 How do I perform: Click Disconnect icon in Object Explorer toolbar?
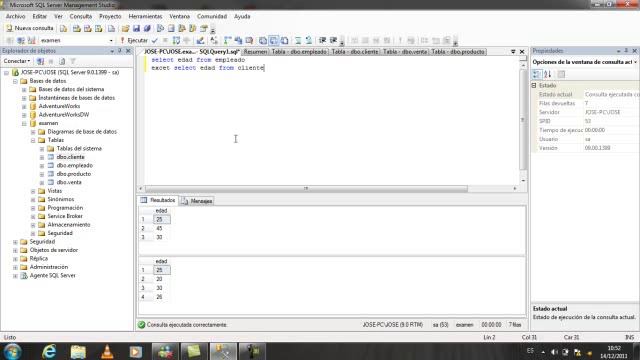click(40, 61)
